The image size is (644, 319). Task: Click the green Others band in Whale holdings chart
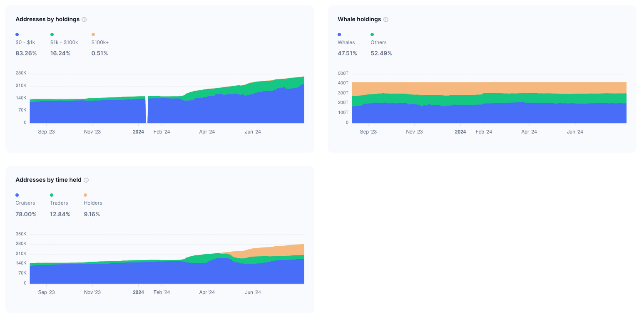[x=489, y=98]
